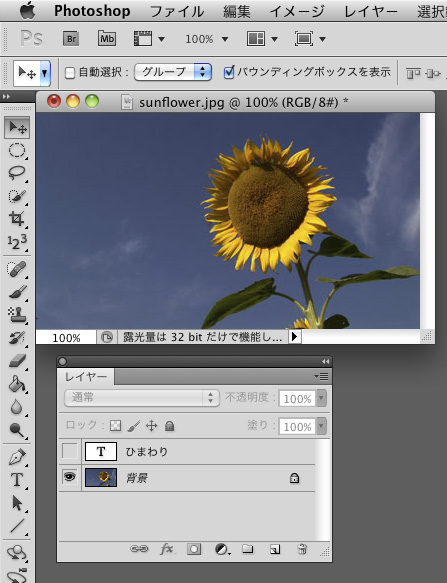Open Mini Bridge via Mb icon

[107, 39]
